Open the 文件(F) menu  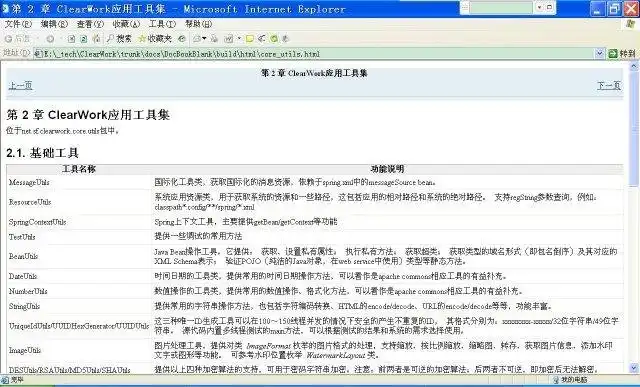(18, 24)
